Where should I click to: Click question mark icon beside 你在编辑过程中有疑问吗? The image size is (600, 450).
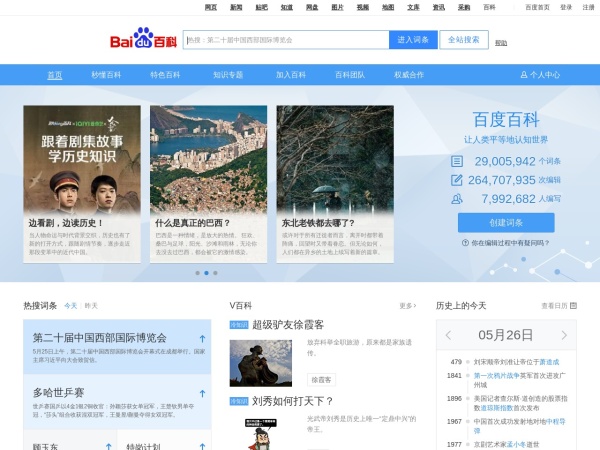[465, 243]
